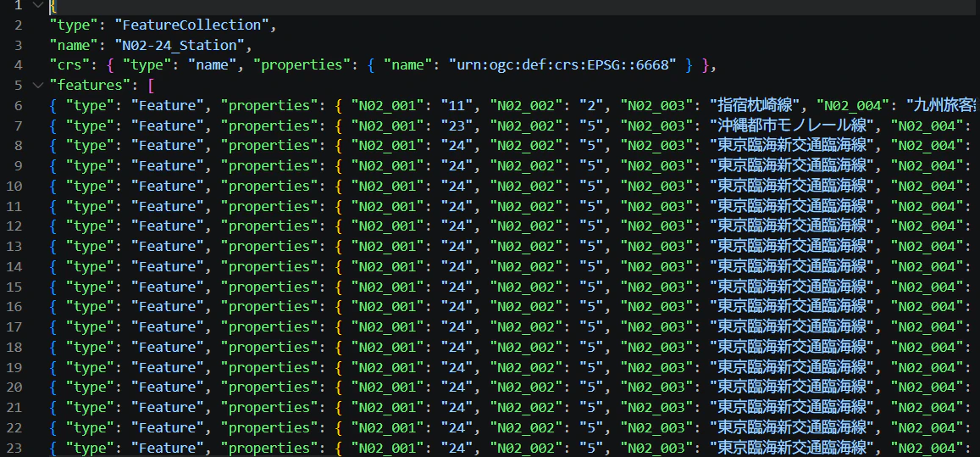Viewport: 980px width, 457px height.
Task: Click line number 2 in the gutter
Action: pos(18,25)
